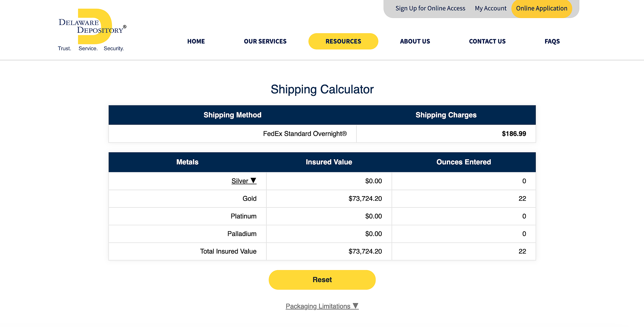
Task: Click Sign Up for Online Access
Action: [x=430, y=8]
